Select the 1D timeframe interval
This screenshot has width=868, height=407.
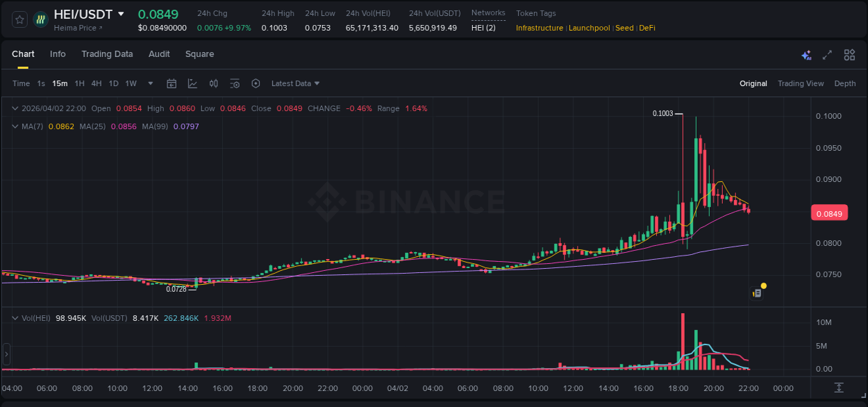(113, 83)
